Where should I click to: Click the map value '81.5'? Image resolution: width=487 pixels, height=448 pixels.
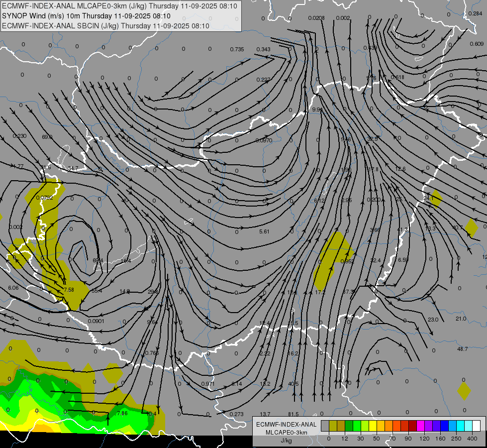point(293,414)
